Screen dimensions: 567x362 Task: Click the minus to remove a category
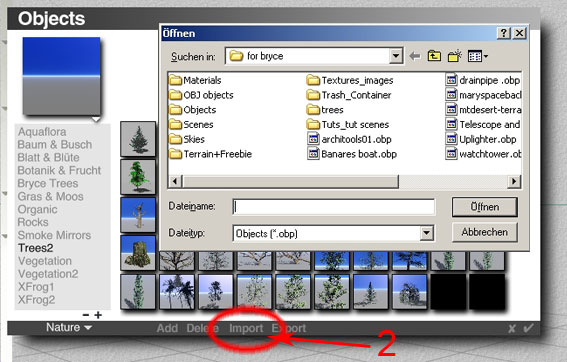(86, 315)
